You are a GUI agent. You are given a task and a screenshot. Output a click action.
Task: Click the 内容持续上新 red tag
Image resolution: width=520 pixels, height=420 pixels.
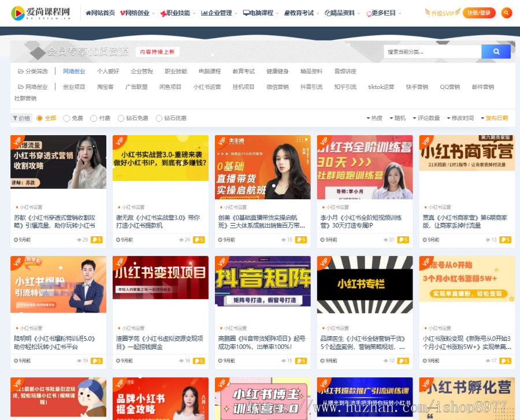tap(158, 52)
